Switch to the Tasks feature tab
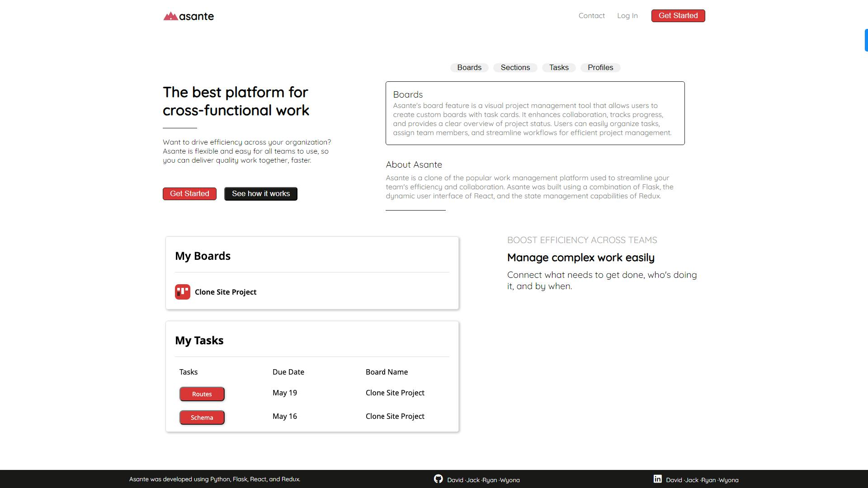The width and height of the screenshot is (868, 488). (x=559, y=68)
